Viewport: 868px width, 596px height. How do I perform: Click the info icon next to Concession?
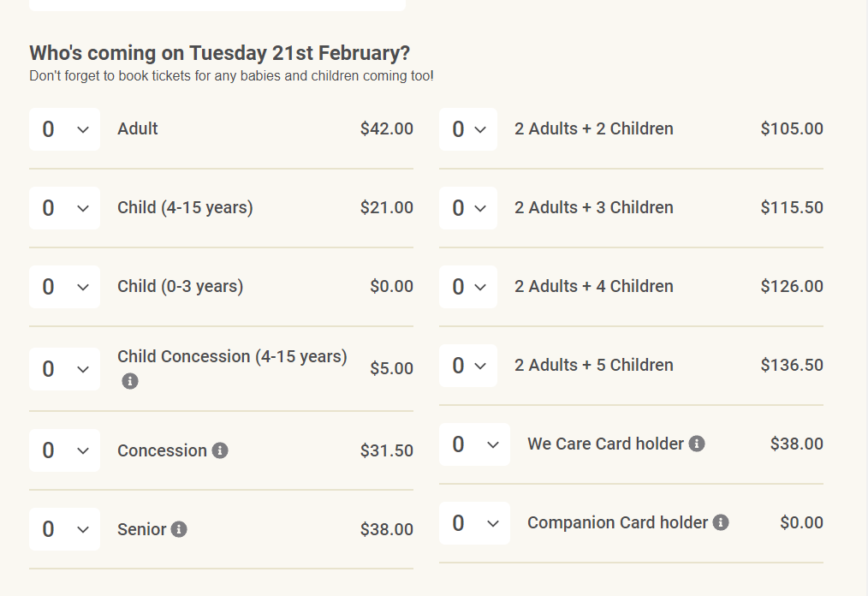(x=220, y=450)
